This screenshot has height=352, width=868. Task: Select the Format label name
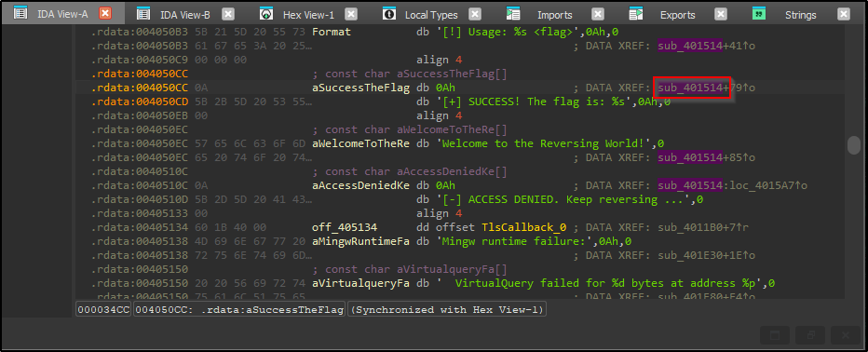coord(332,32)
